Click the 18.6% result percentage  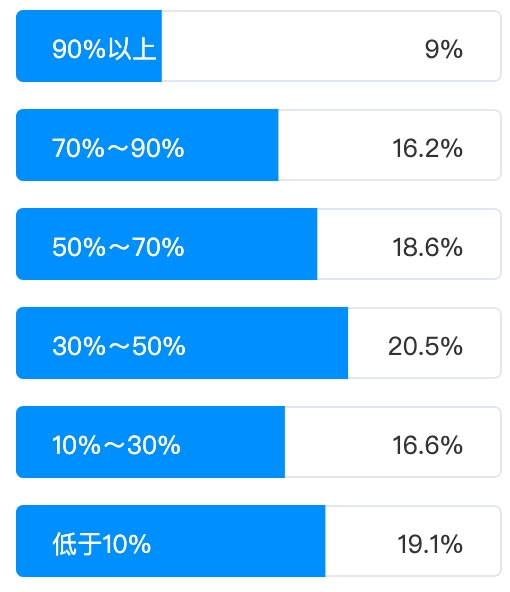[x=427, y=247]
